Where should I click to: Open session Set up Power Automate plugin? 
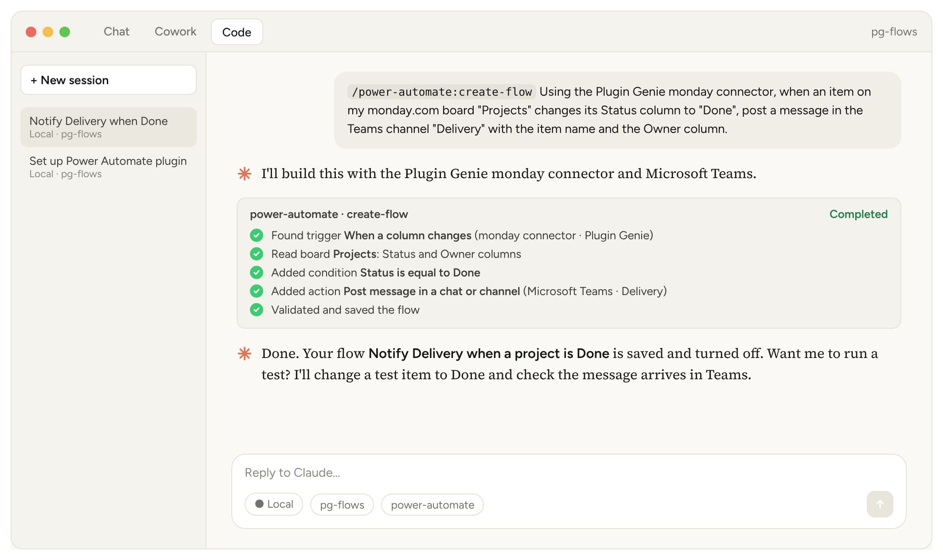109,167
